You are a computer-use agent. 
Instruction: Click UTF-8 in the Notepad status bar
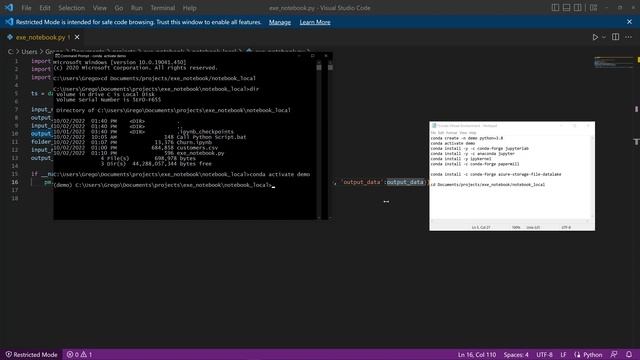[x=566, y=227]
